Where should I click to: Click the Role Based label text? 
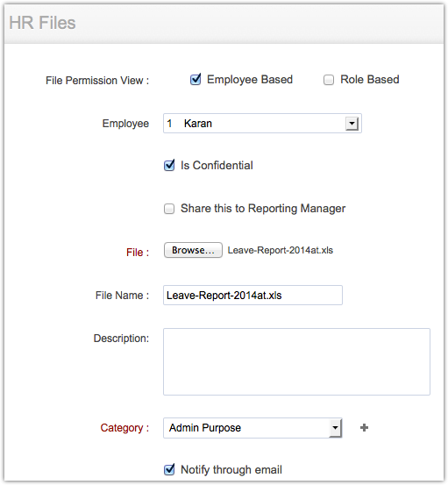370,80
